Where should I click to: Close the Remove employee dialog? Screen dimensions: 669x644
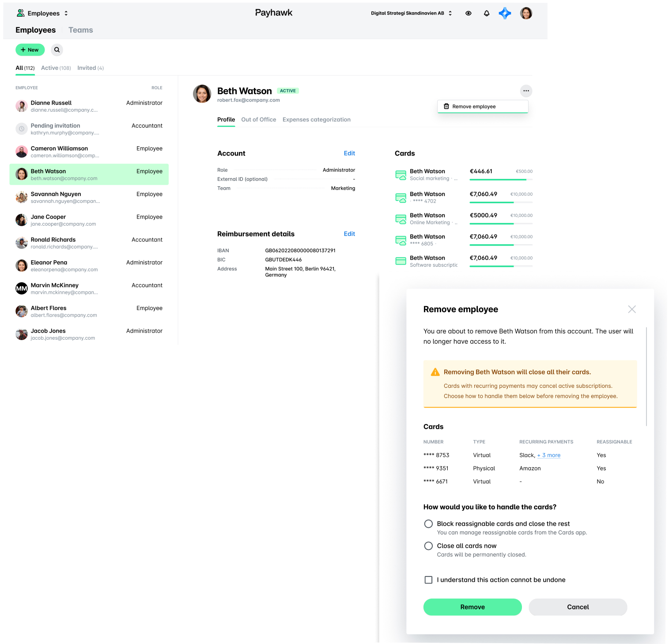tap(632, 309)
